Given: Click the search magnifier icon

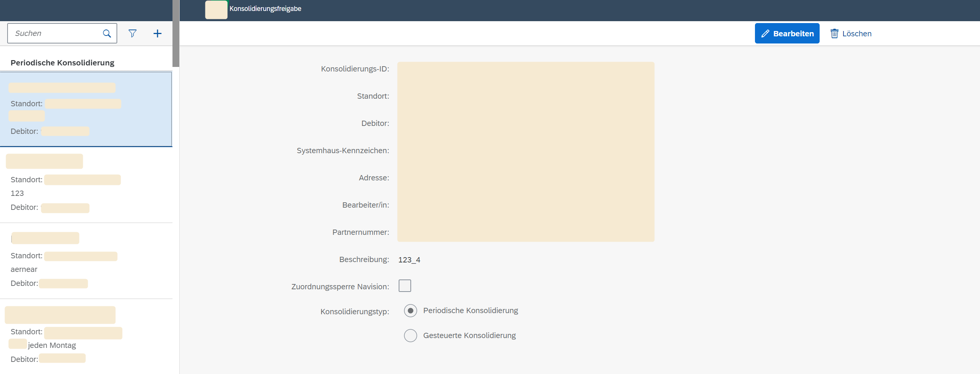Looking at the screenshot, I should click(x=107, y=34).
